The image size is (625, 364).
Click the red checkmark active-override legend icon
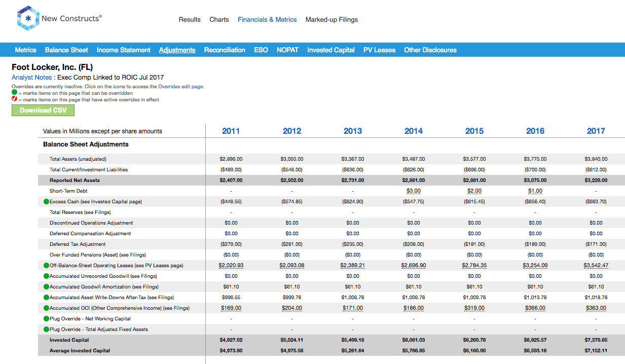click(x=14, y=99)
